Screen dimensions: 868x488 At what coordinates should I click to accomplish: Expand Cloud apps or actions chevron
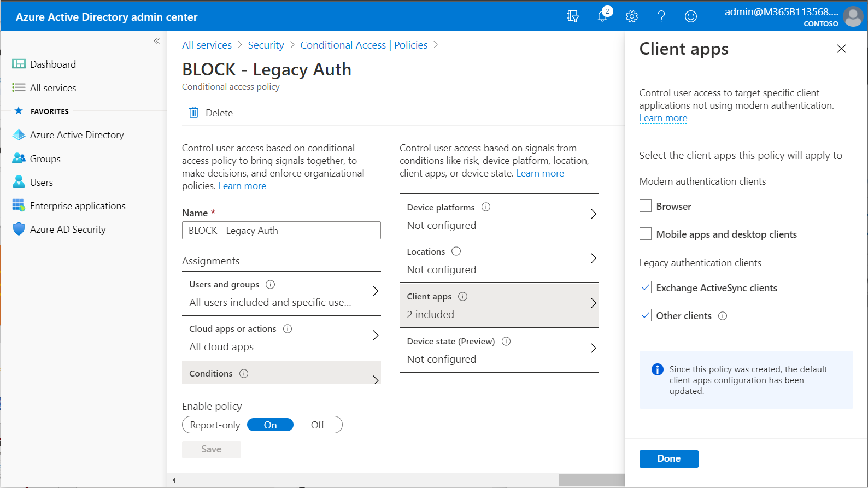(376, 335)
